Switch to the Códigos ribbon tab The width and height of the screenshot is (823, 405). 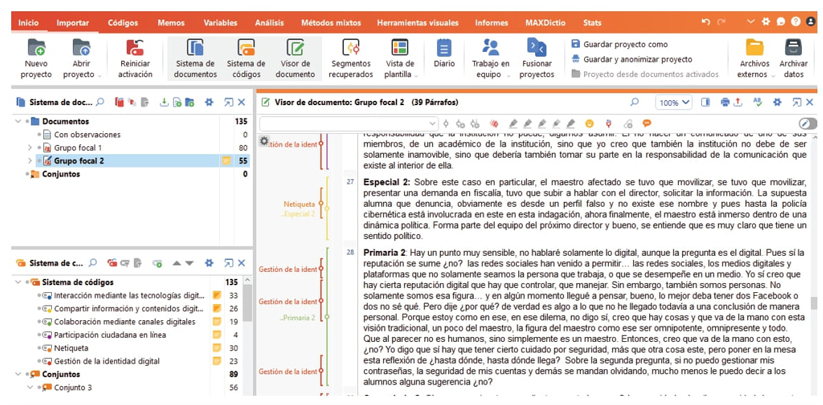pyautogui.click(x=122, y=21)
